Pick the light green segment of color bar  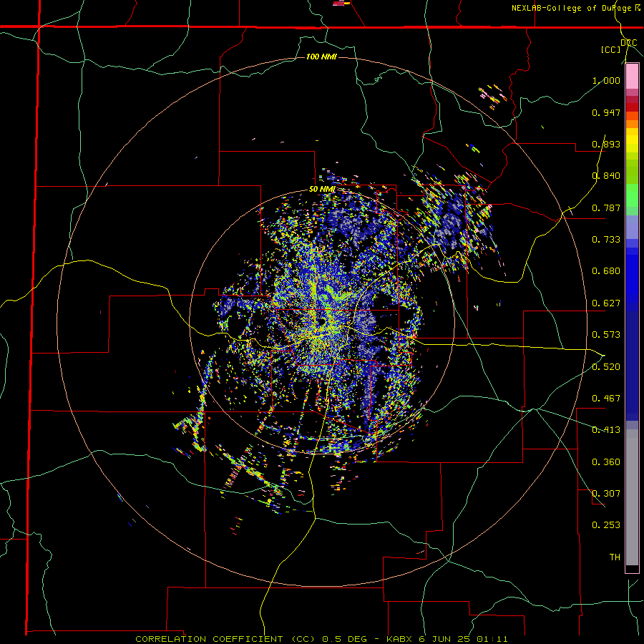632,195
